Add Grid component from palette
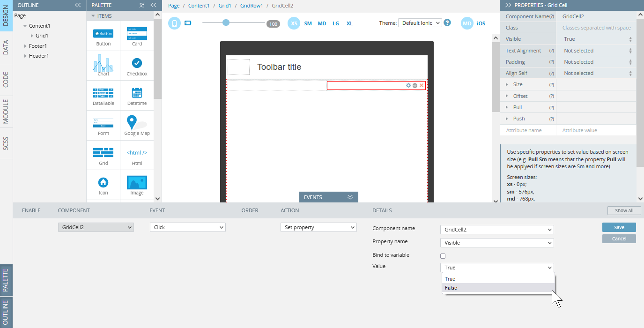 point(104,156)
